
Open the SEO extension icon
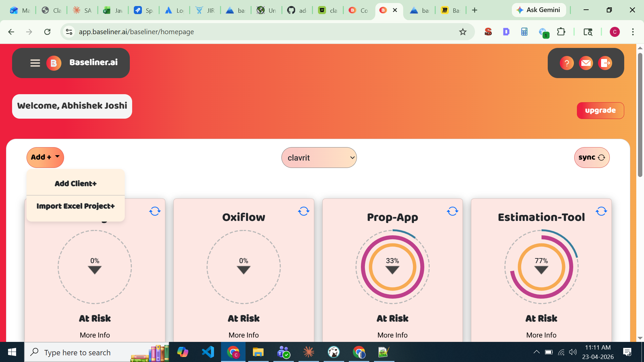click(x=488, y=32)
